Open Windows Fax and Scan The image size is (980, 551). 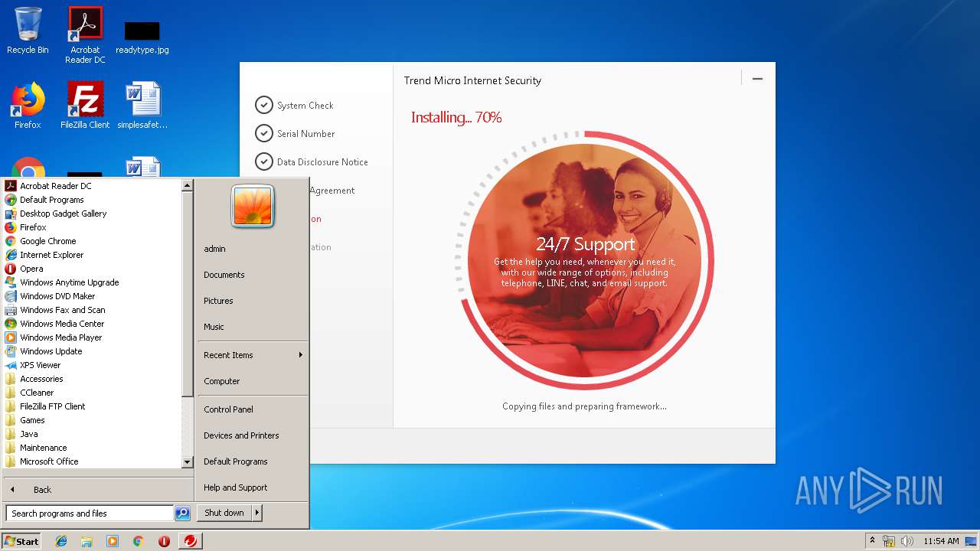pos(93,310)
